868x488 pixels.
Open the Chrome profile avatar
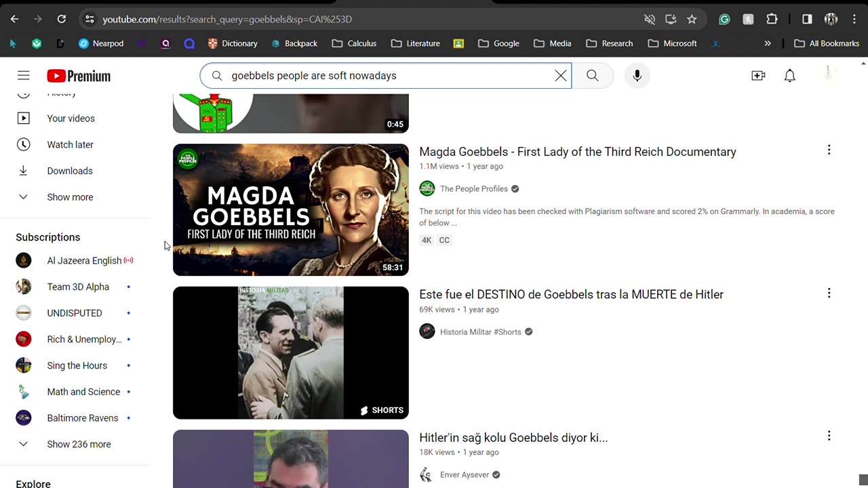(x=831, y=19)
